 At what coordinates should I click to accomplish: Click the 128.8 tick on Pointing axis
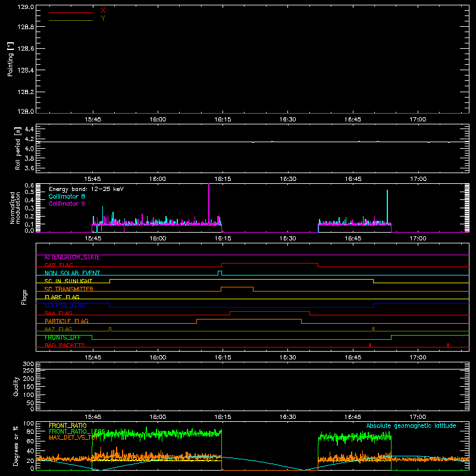tap(26, 27)
